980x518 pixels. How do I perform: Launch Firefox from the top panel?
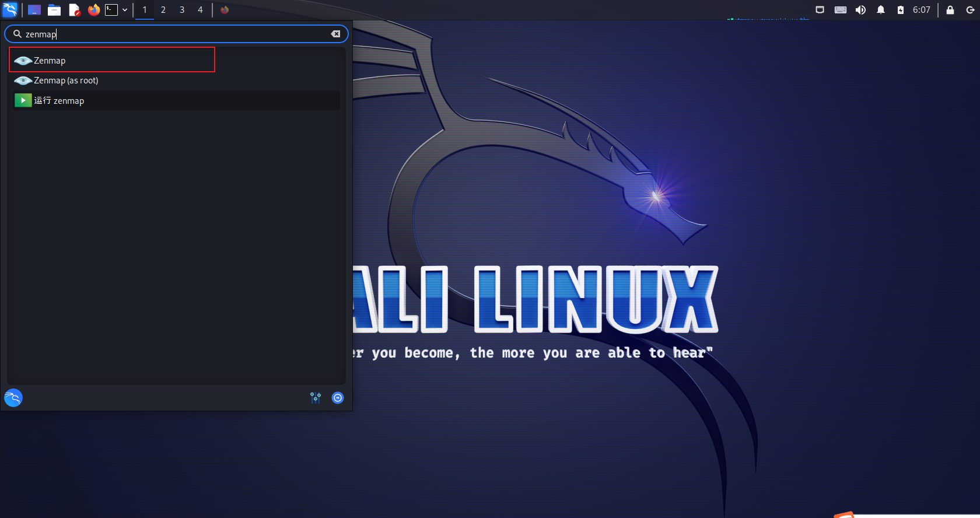pos(93,10)
